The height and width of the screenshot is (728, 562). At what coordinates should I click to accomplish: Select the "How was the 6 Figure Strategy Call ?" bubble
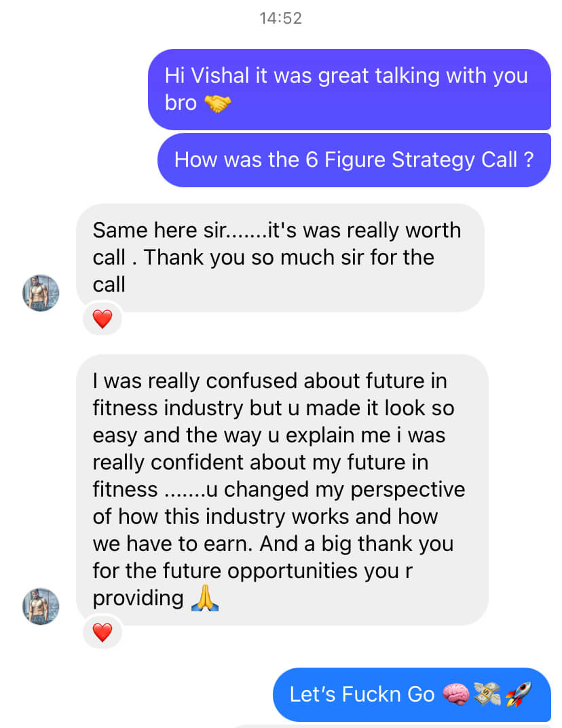[x=354, y=160]
